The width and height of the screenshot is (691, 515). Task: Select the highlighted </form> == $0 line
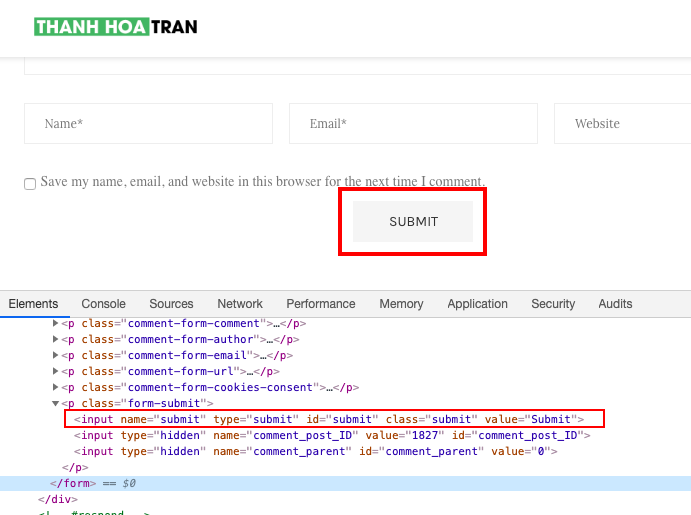click(346, 483)
